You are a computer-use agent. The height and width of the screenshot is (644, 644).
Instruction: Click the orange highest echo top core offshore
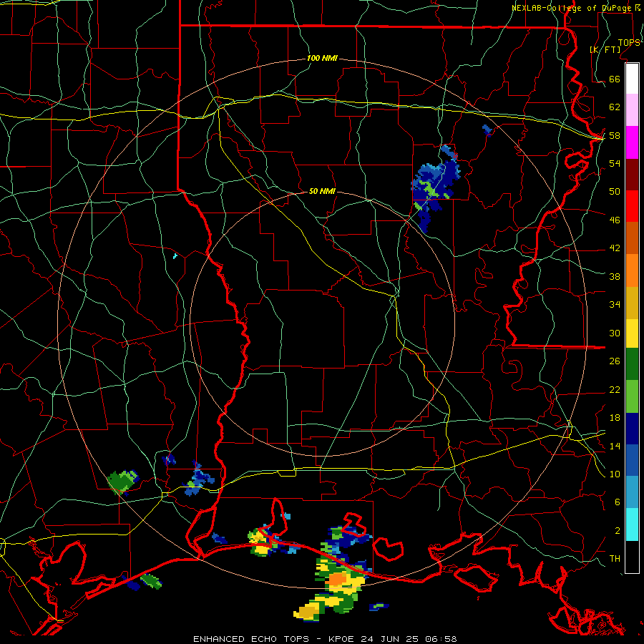pyautogui.click(x=338, y=579)
